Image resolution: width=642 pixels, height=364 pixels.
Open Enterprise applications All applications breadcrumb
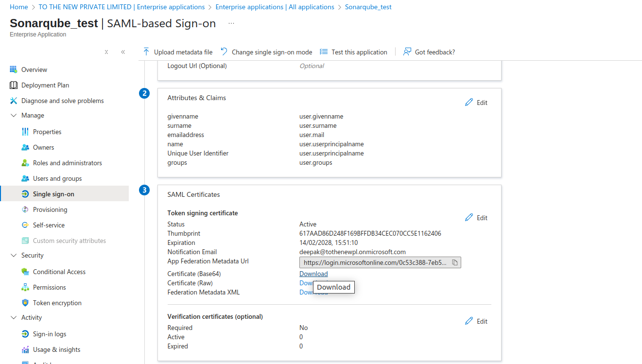click(x=275, y=7)
